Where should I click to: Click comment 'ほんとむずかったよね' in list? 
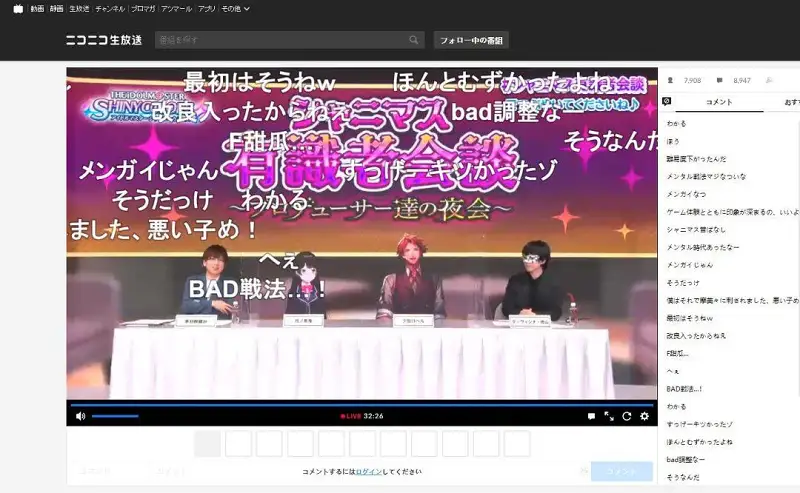click(x=699, y=442)
